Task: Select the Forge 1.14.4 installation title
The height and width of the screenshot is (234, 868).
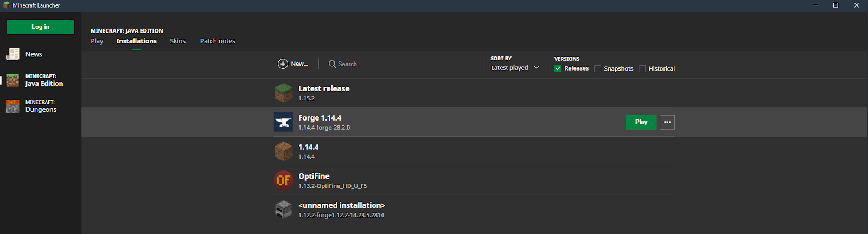Action: pyautogui.click(x=320, y=118)
